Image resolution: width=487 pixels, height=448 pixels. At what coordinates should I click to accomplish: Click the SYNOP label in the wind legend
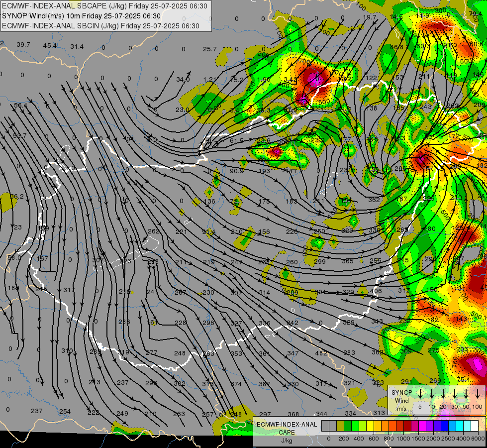[401, 393]
